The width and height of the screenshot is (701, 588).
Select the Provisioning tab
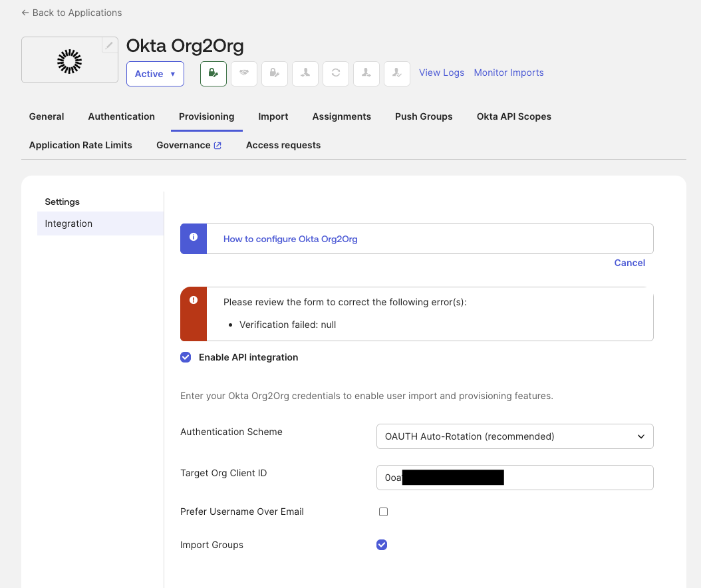click(207, 116)
